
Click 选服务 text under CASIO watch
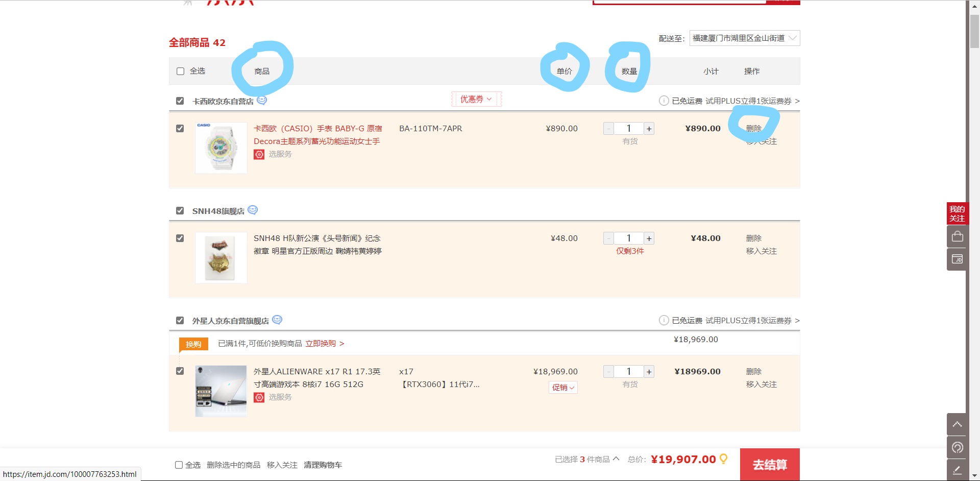pos(280,154)
